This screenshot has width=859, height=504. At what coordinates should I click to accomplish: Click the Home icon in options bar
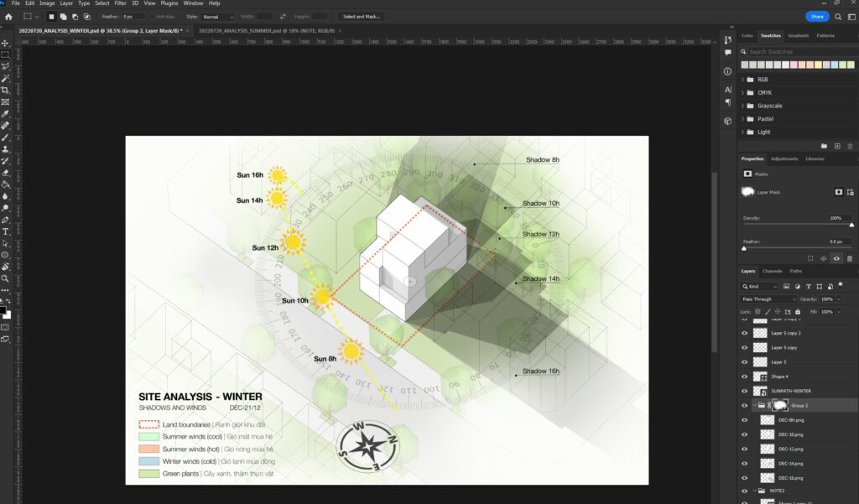point(8,17)
